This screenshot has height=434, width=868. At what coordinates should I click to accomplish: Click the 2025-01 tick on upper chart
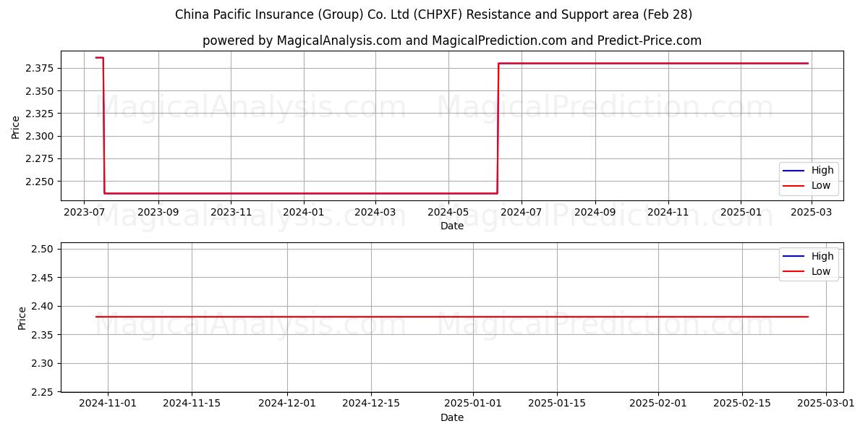coord(741,213)
